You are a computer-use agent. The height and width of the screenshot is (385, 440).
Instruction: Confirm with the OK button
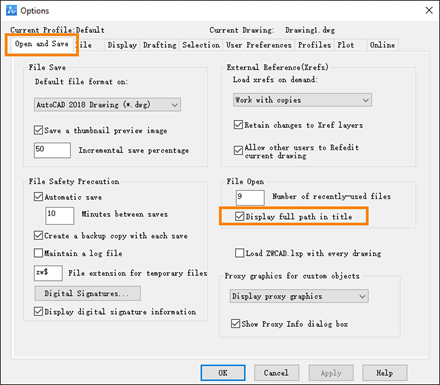(223, 373)
